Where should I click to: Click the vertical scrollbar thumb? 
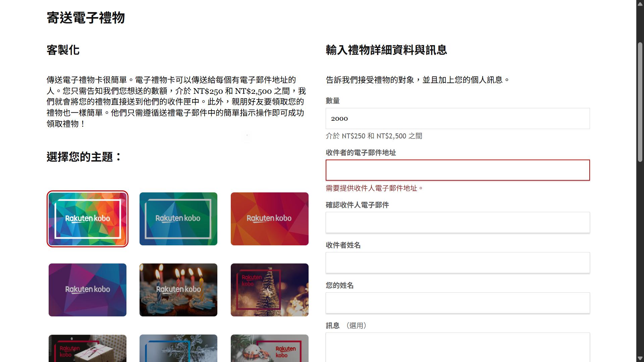click(640, 102)
